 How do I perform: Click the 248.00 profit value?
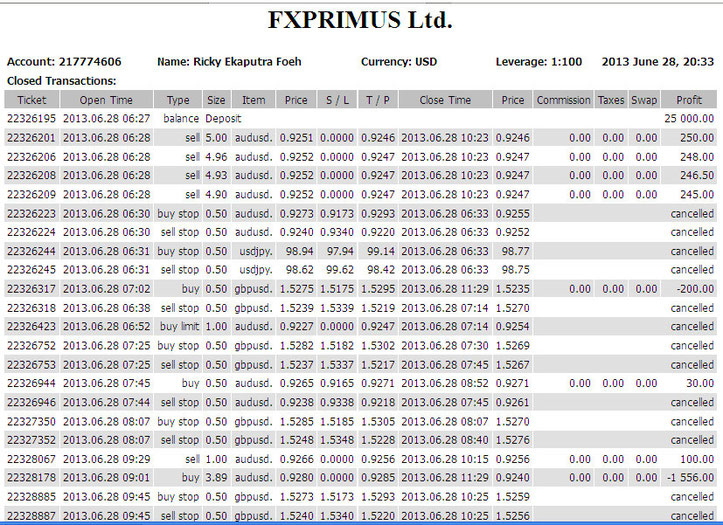(x=697, y=157)
